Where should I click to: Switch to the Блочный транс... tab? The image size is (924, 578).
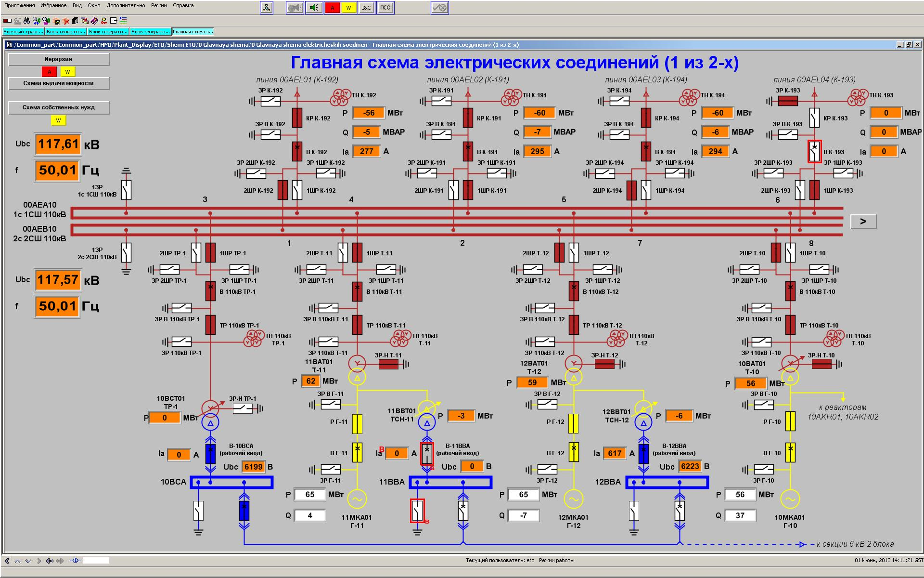tap(24, 31)
